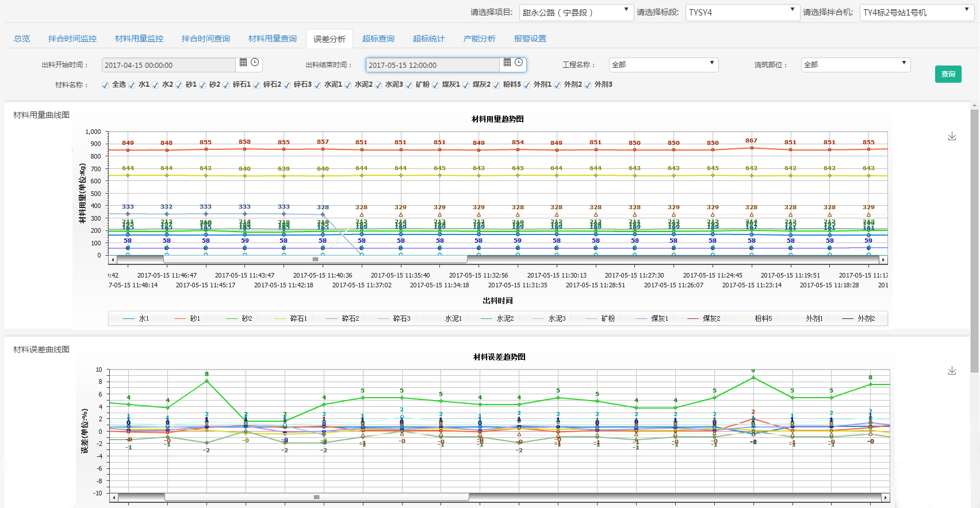Uncheck the 矿粉 material checkbox
This screenshot has height=508, width=980.
[x=409, y=85]
